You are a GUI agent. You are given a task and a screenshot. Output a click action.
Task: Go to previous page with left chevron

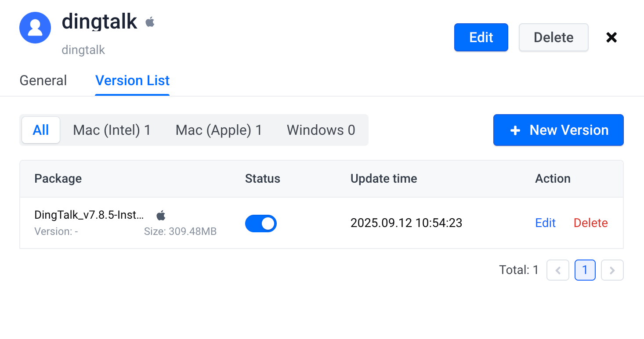(558, 270)
